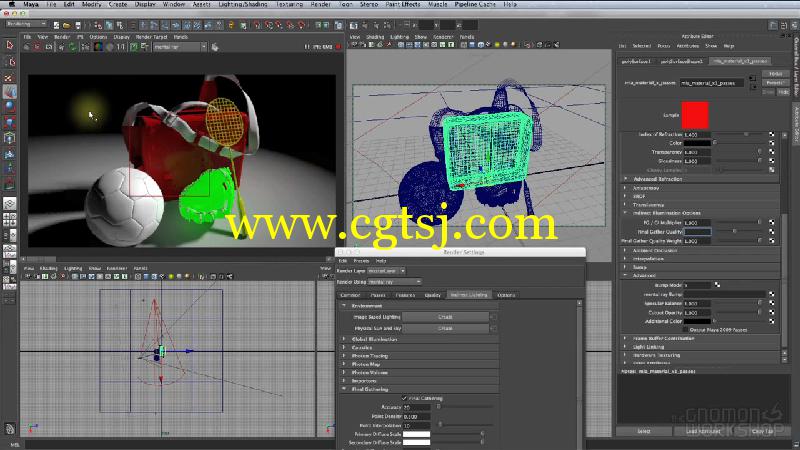Expand the Advanced Refraction section
This screenshot has height=450, width=800.
(626, 179)
